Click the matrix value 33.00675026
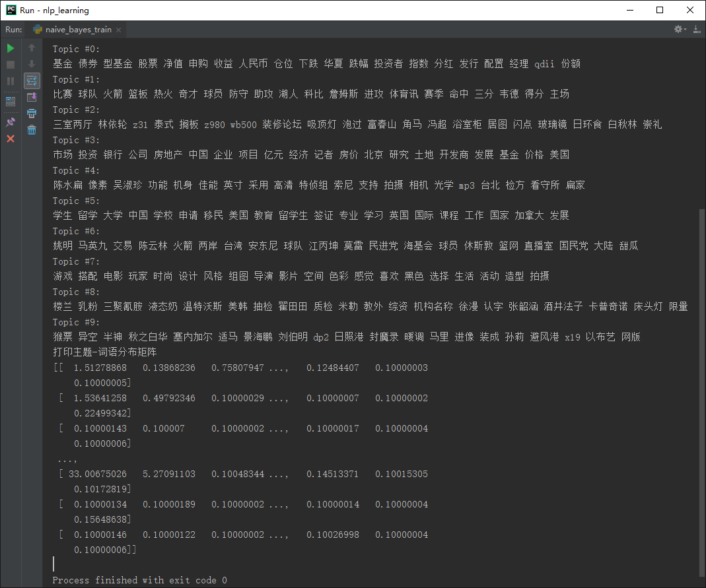This screenshot has height=588, width=706. (x=97, y=474)
